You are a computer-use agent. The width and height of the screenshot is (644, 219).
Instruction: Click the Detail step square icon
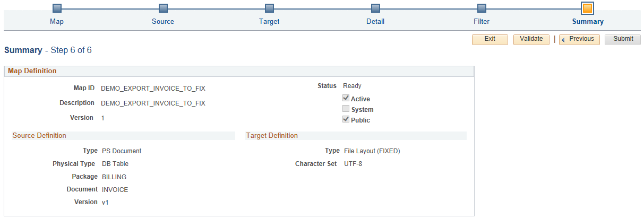coord(375,8)
